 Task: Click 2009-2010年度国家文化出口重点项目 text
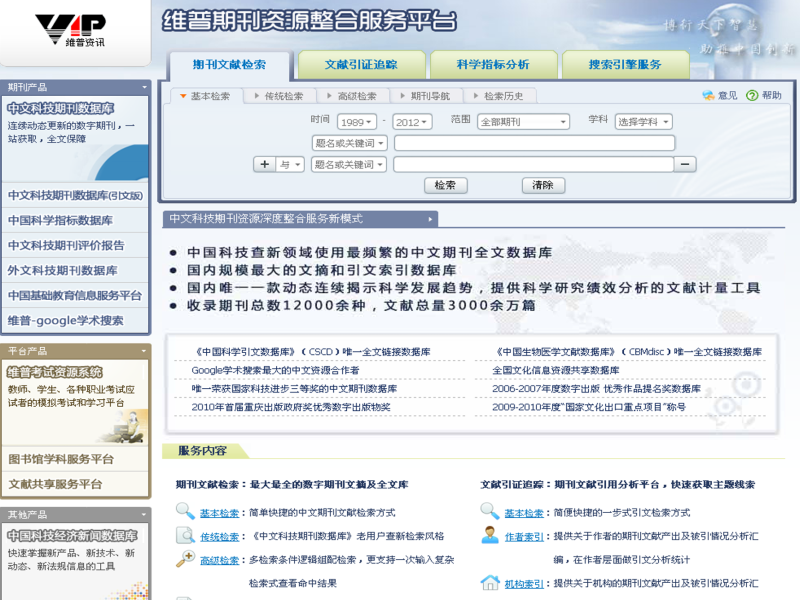click(x=589, y=407)
